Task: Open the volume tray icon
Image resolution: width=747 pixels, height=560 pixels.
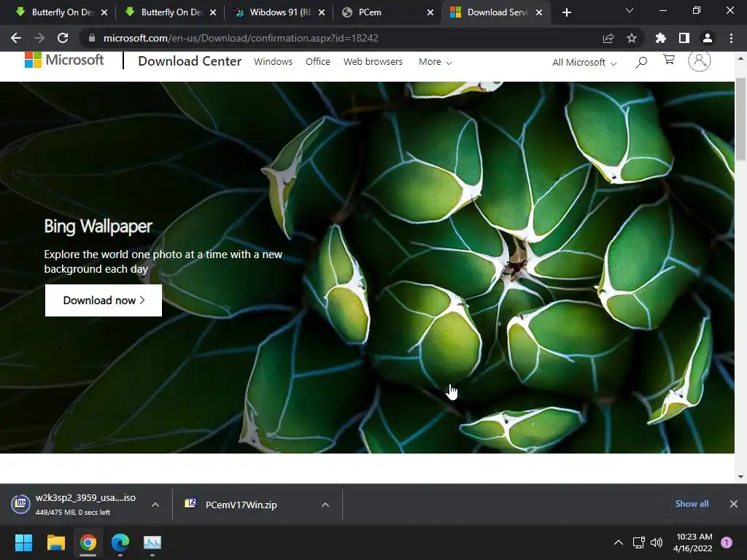Action: [x=657, y=542]
